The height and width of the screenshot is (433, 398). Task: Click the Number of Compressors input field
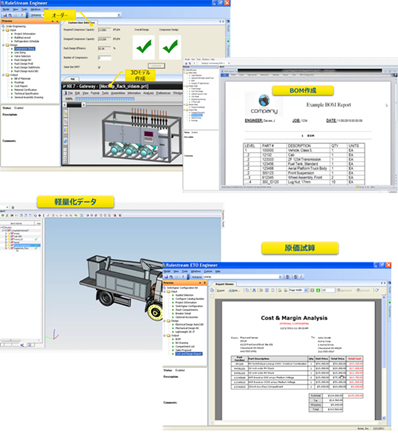click(x=104, y=58)
